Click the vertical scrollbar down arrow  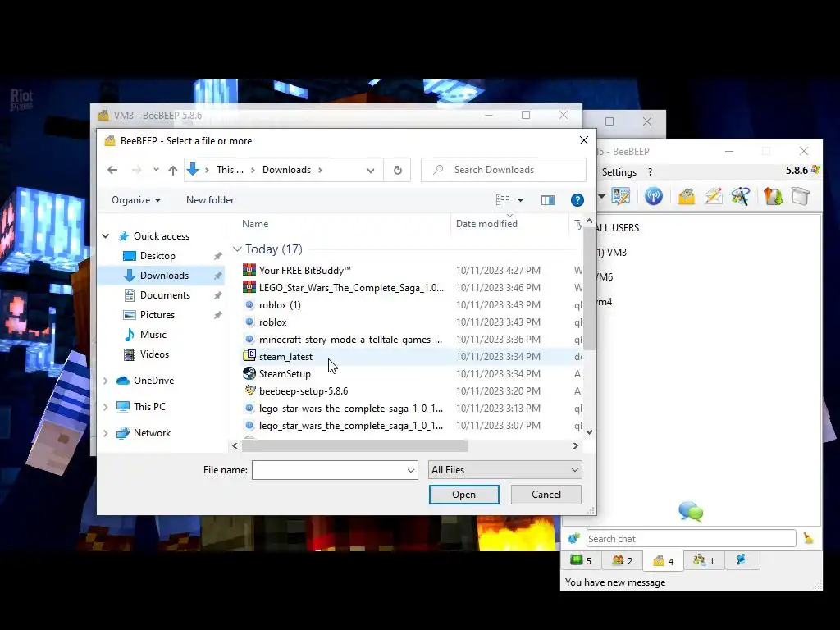pyautogui.click(x=589, y=432)
